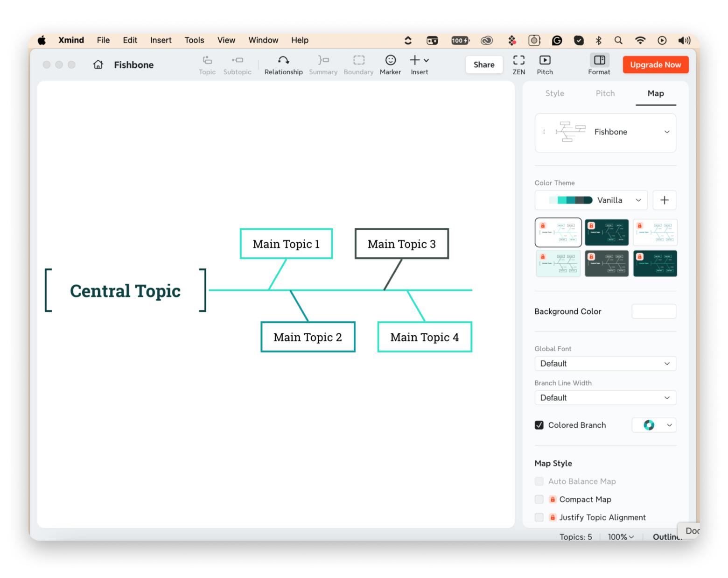Add a Subtopic from the toolbar
Screen dimensions: 728x578
click(x=237, y=65)
